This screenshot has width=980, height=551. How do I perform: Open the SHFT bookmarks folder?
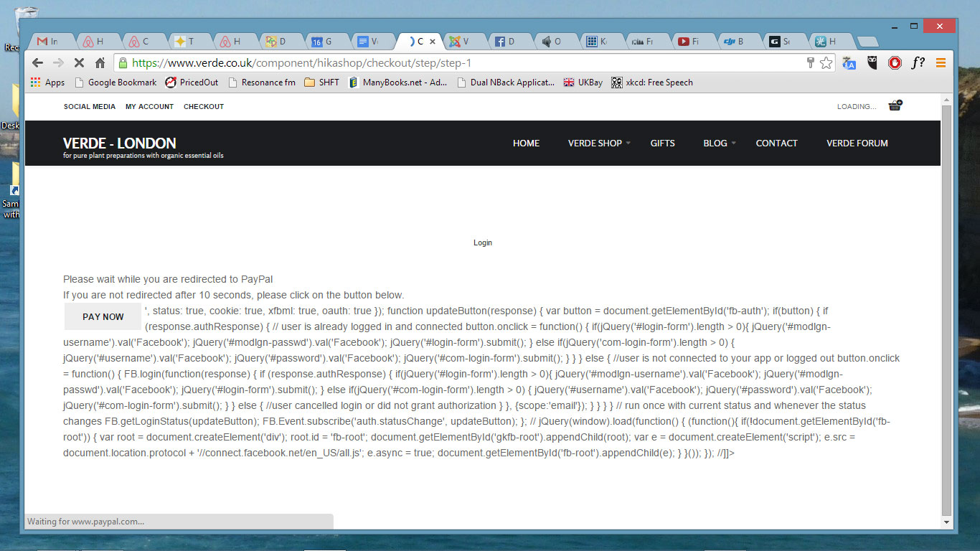click(x=321, y=83)
